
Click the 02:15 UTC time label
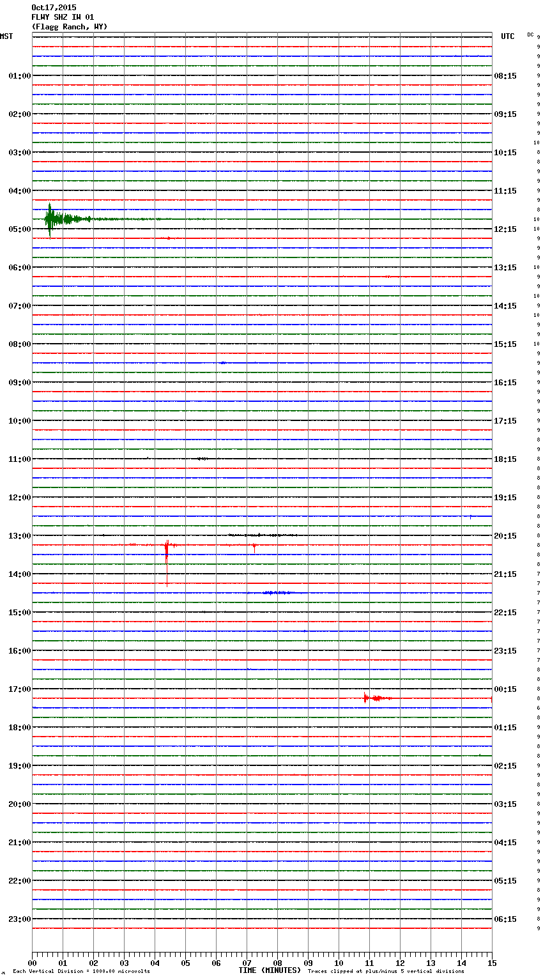pos(505,766)
